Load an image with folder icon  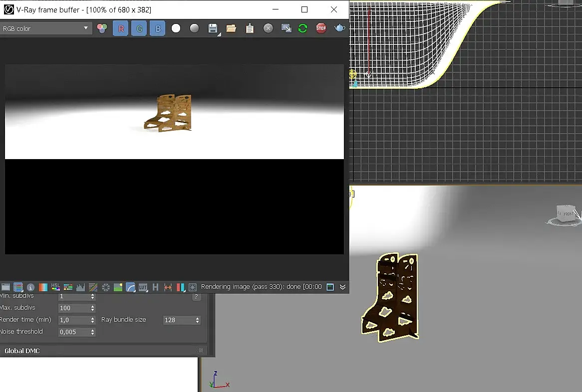(x=231, y=28)
